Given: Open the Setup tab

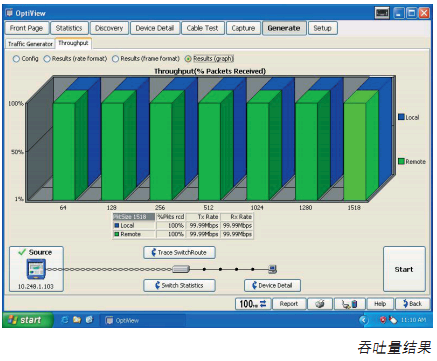Looking at the screenshot, I should point(322,28).
